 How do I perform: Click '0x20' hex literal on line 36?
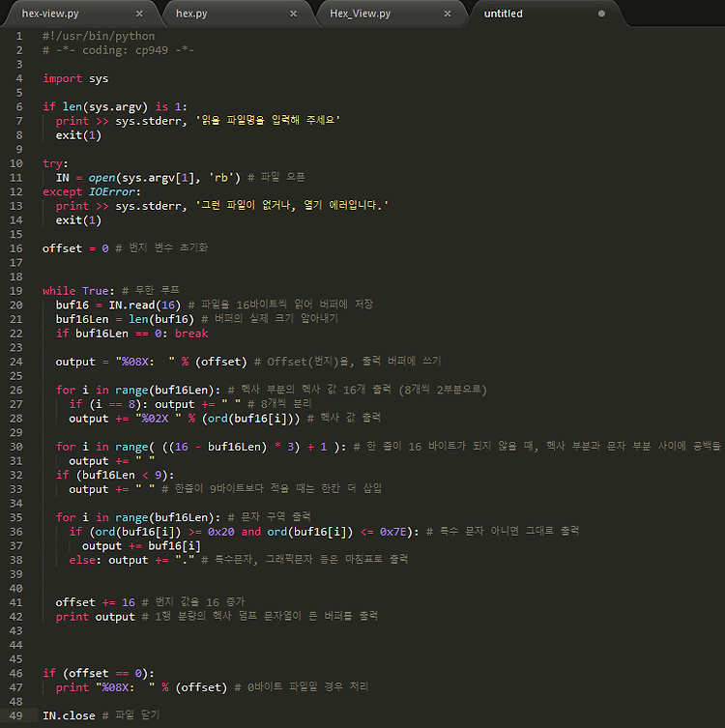pos(220,532)
